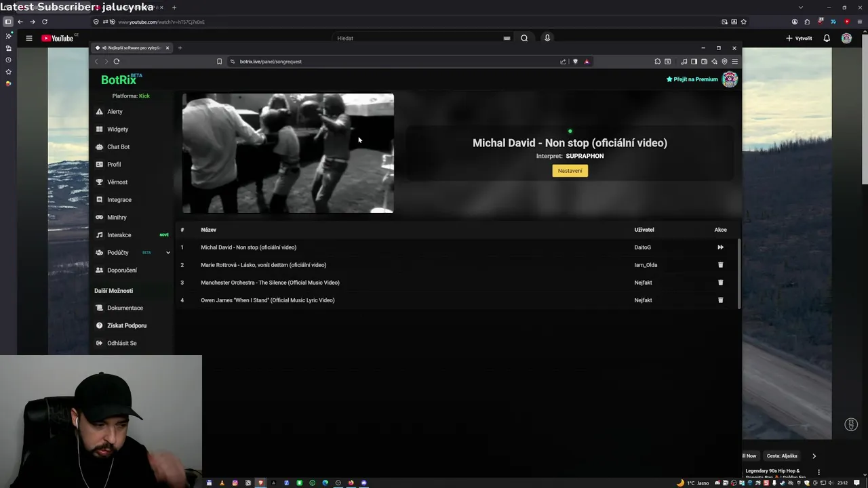
Task: Open Brave Leo AI sparkle icon
Action: [x=714, y=62]
